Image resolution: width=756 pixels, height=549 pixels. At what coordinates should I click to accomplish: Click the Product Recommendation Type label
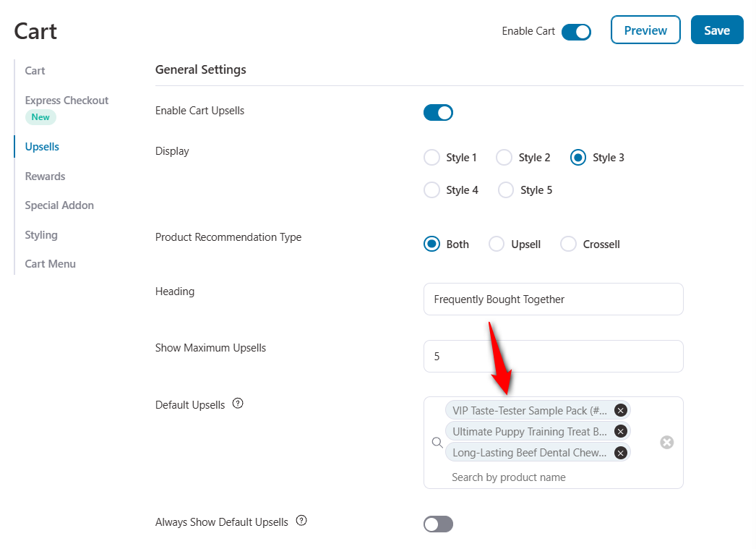(x=228, y=237)
